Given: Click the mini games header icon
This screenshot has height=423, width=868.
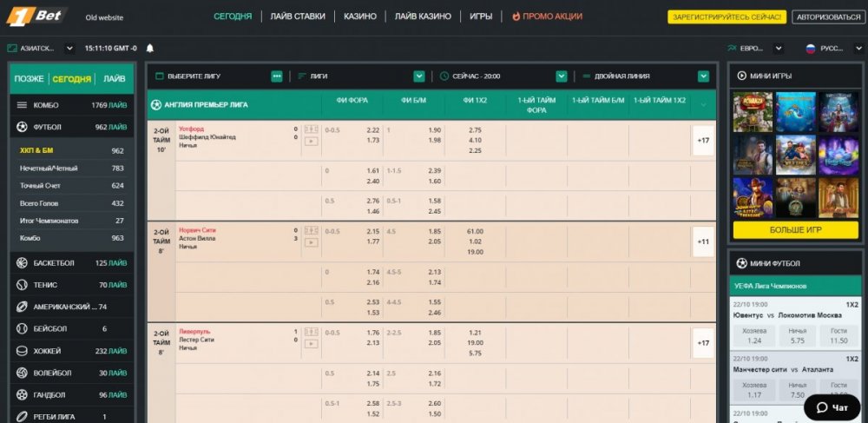Looking at the screenshot, I should (x=740, y=76).
